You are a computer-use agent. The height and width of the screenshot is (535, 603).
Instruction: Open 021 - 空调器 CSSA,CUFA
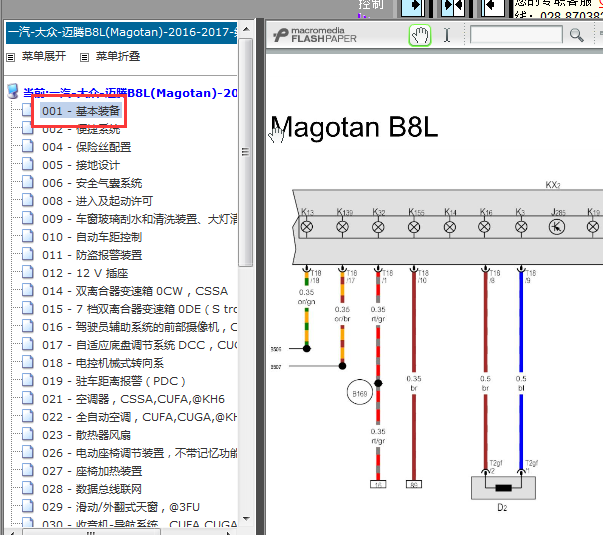tap(133, 399)
